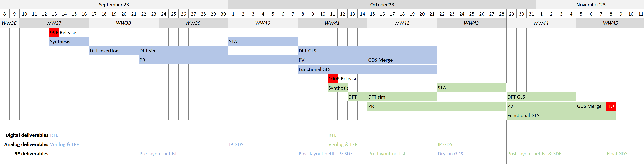Click the green GDS Merge bar

591,106
